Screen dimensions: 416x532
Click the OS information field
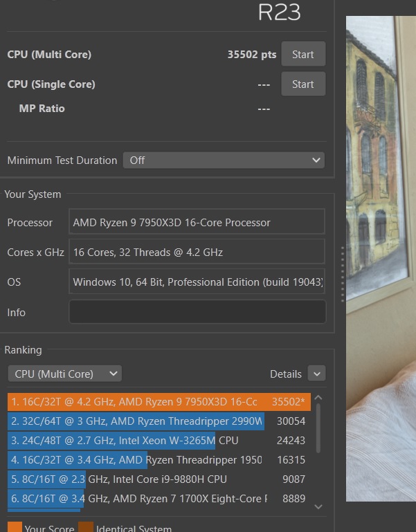[197, 282]
